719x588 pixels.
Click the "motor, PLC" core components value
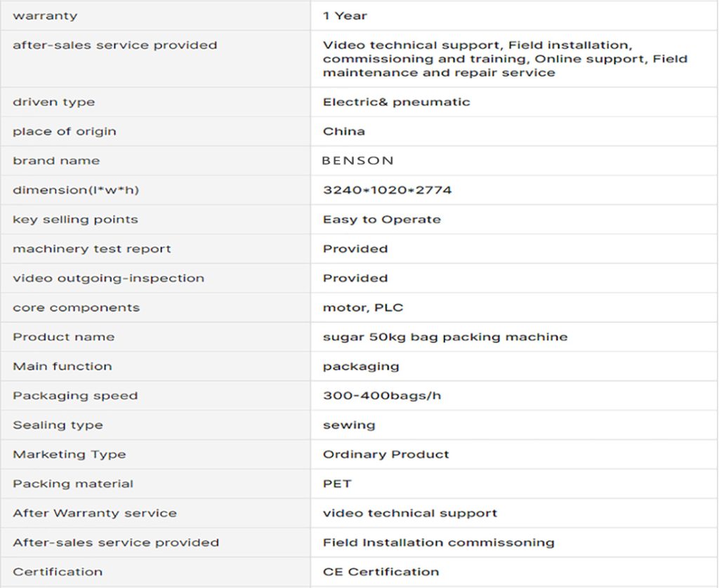click(362, 308)
